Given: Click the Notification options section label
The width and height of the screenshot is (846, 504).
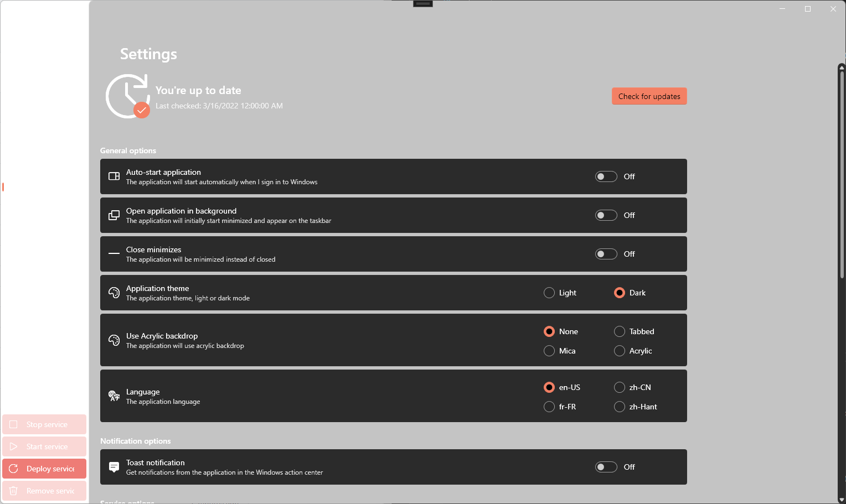Looking at the screenshot, I should point(136,441).
